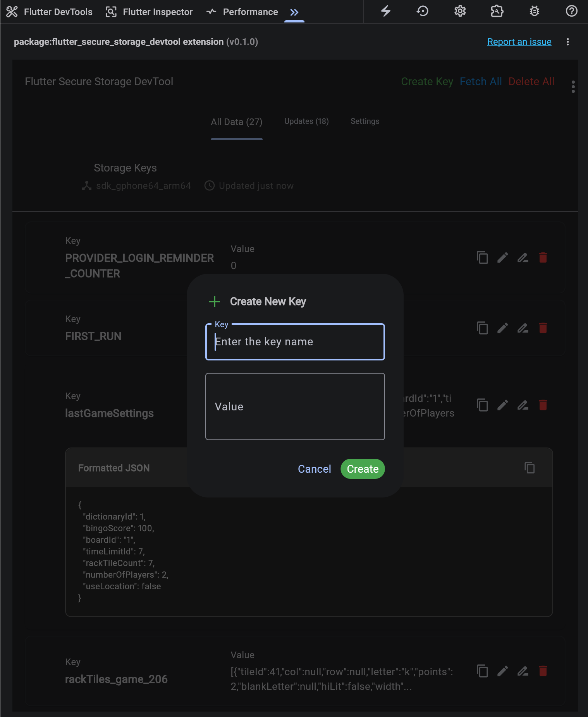Click the FIRST_RUN key name
Screen dimensions: 588x717
coord(93,336)
